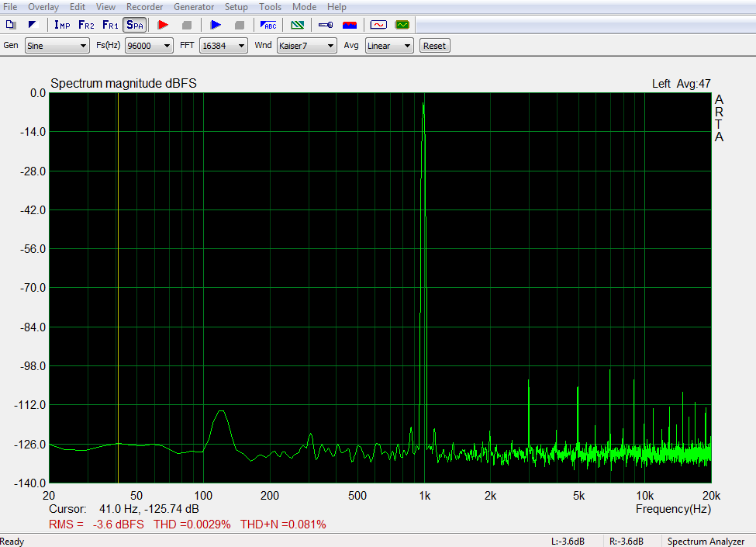This screenshot has height=547, width=756.
Task: Click the 'Left Avg:47' label
Action: point(682,84)
